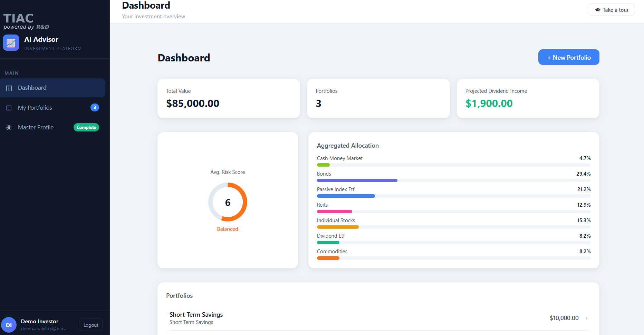Click the TIAC powered by R&D logo
Image resolution: width=644 pixels, height=335 pixels.
coord(26,21)
